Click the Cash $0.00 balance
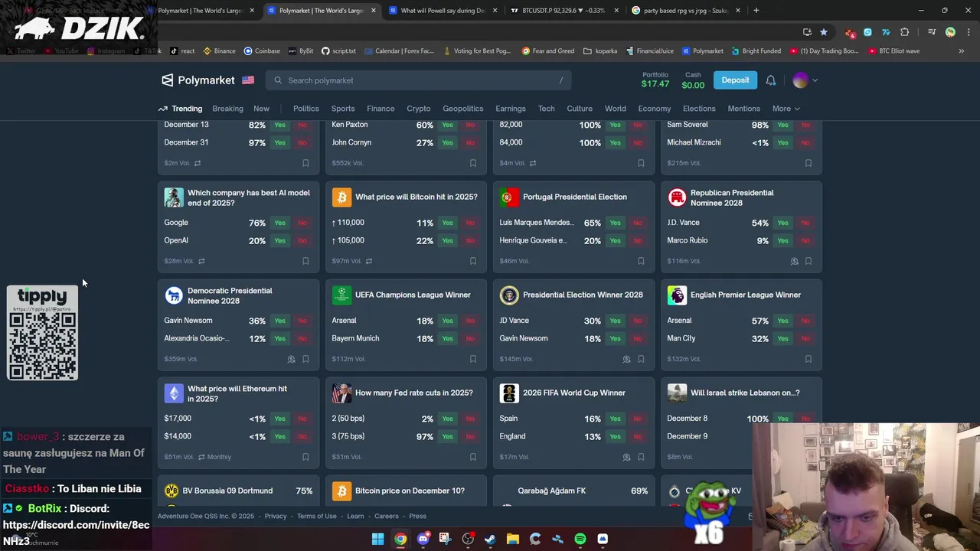 pyautogui.click(x=693, y=80)
